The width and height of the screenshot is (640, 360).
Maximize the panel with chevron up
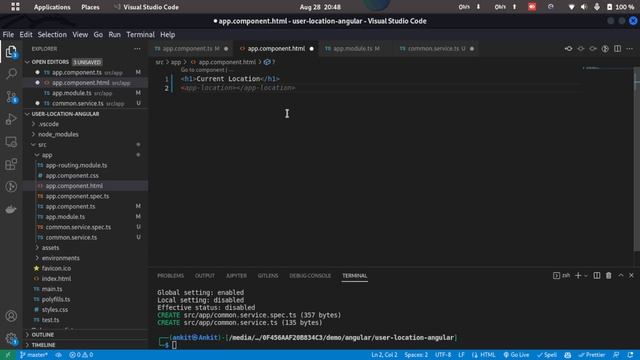[620, 276]
